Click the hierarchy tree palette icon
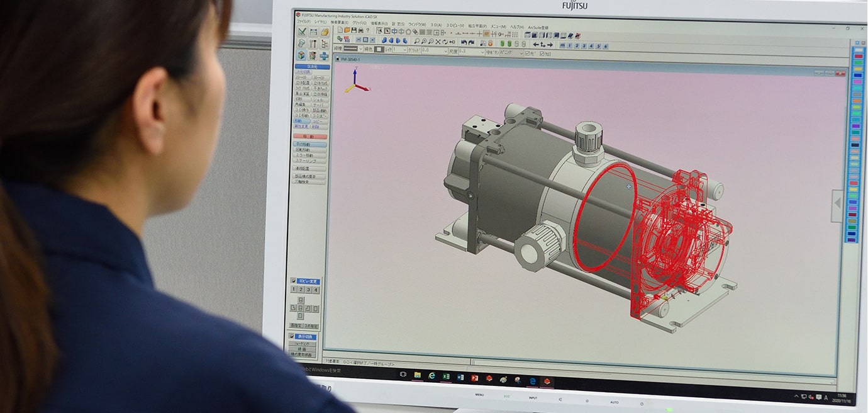The height and width of the screenshot is (413, 868). 325,44
